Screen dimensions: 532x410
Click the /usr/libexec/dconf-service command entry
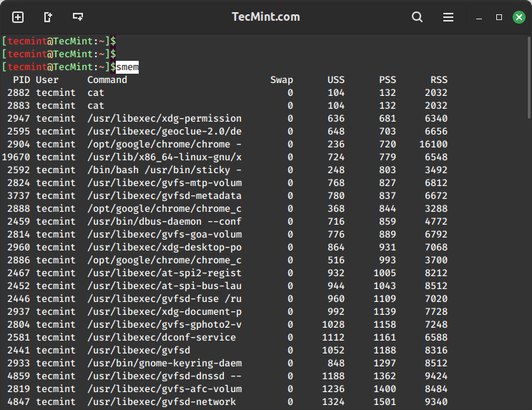coord(162,337)
